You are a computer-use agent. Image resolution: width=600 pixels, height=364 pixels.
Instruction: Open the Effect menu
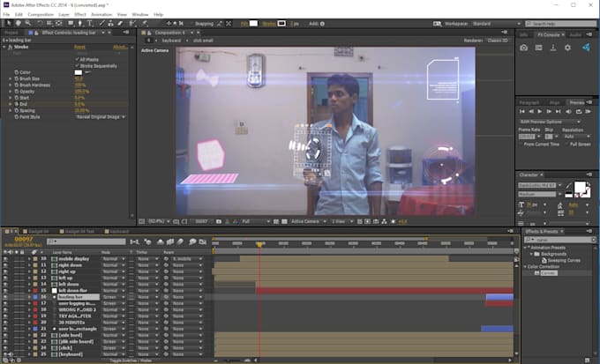[80, 14]
